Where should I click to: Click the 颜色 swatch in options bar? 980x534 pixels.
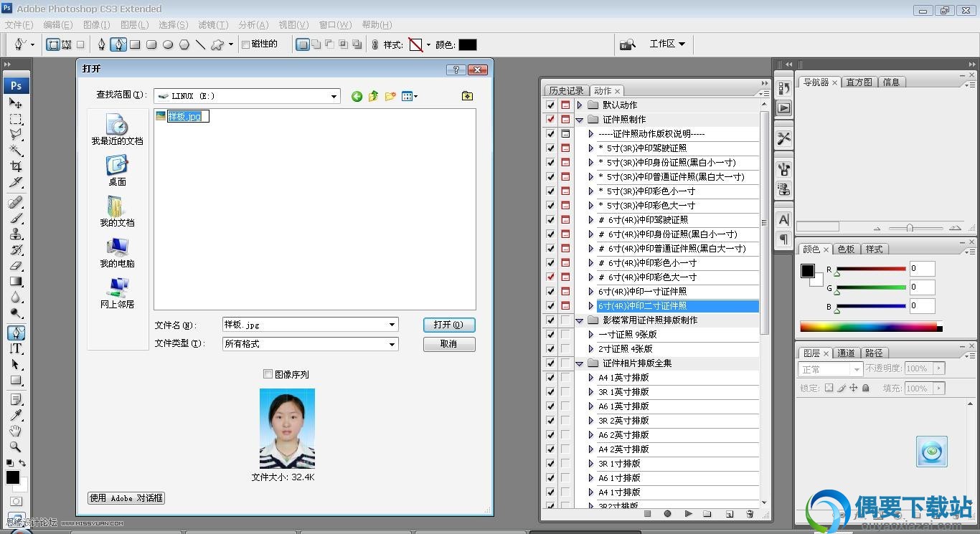(468, 44)
